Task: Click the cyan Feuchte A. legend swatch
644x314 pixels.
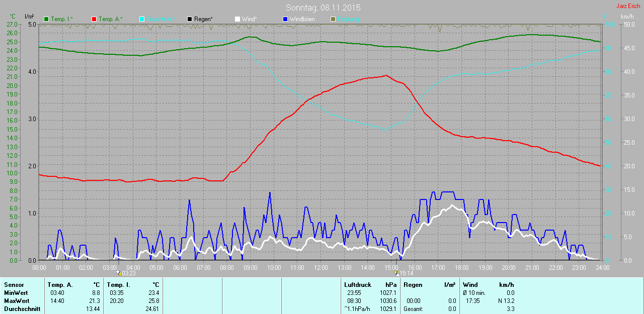Action: (142, 19)
